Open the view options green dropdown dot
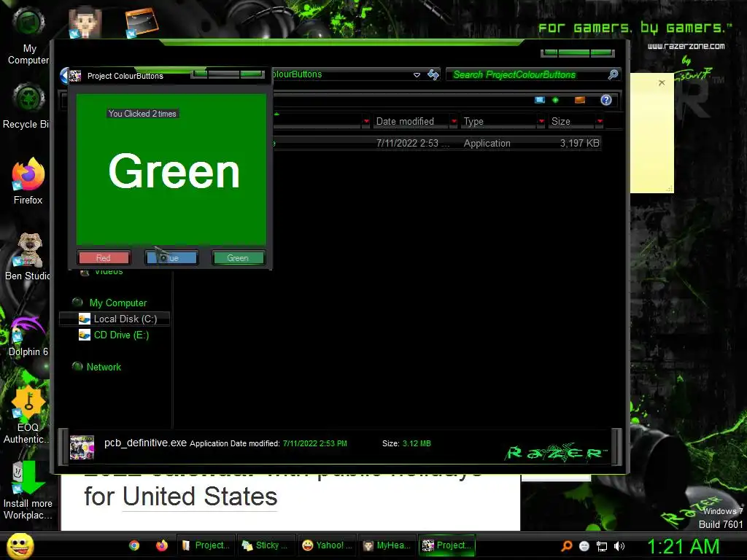 pyautogui.click(x=555, y=100)
